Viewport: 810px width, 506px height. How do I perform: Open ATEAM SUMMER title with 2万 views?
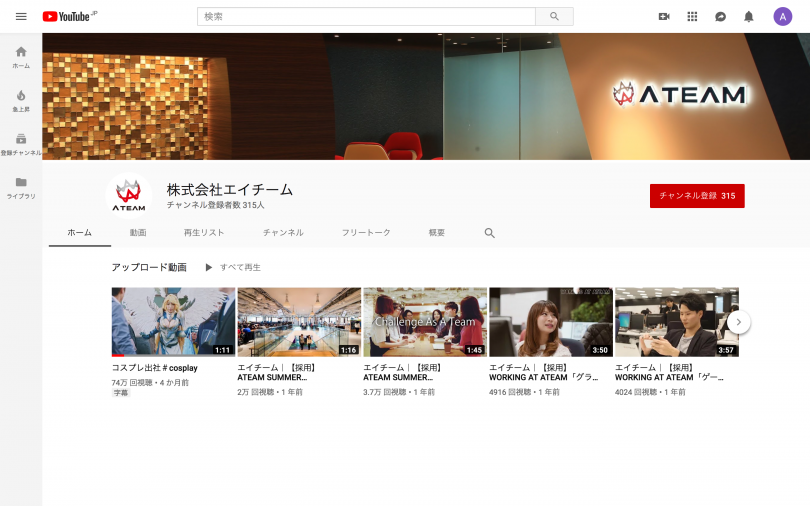point(276,372)
